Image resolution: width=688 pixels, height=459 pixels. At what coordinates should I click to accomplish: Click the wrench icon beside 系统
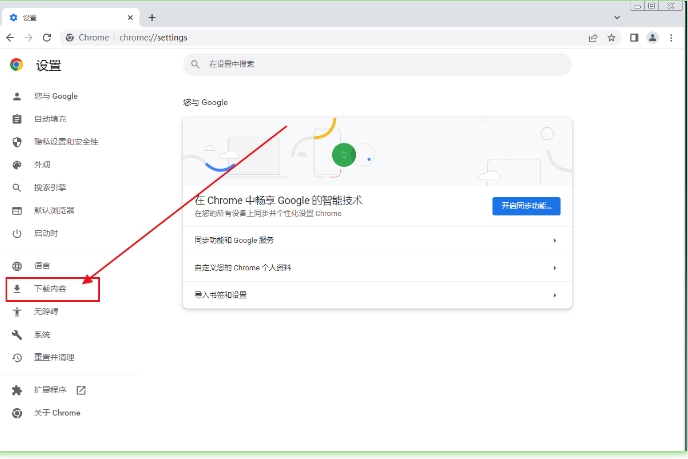(17, 334)
